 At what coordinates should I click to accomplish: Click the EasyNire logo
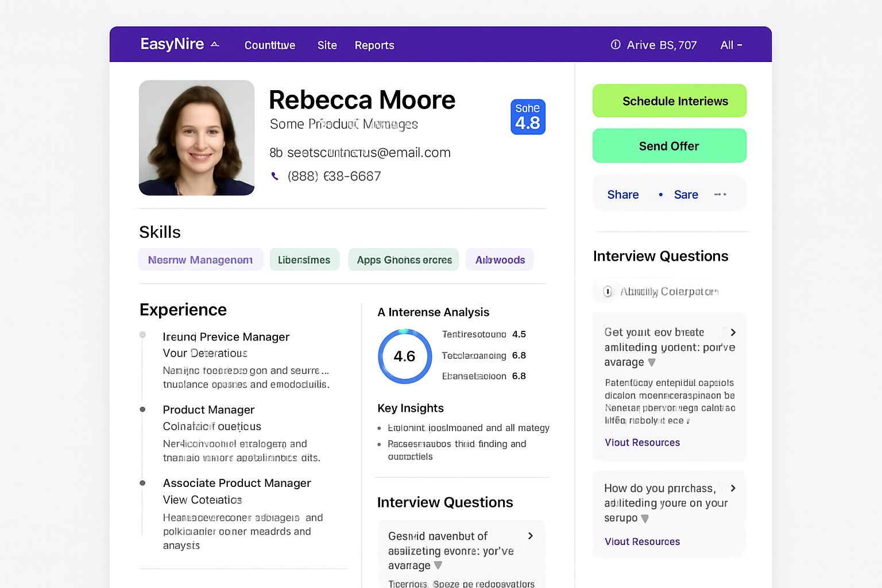tap(172, 44)
